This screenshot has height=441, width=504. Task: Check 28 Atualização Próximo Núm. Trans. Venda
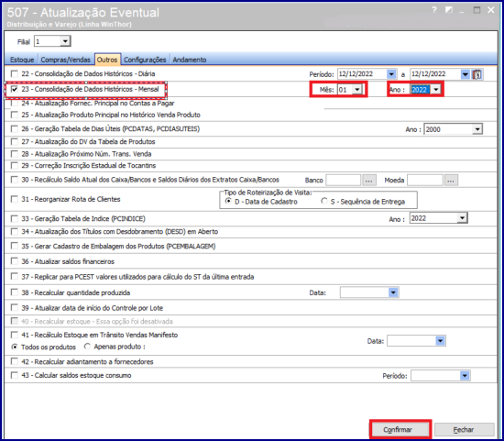(14, 154)
